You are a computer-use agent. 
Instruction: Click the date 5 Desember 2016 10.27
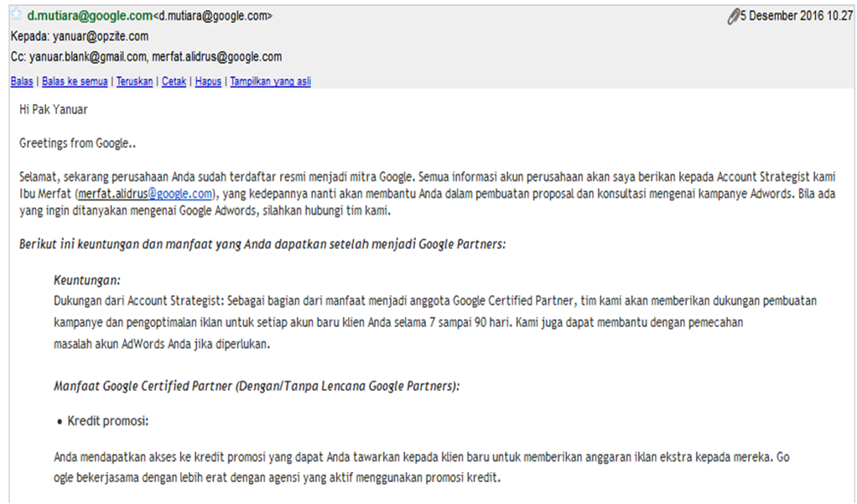pos(797,16)
